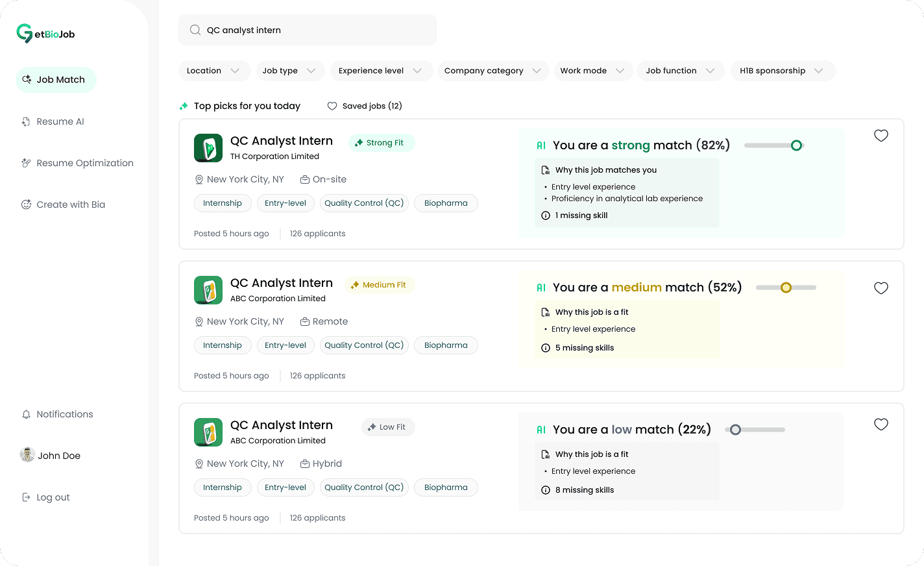Open the Location filter dropdown
This screenshot has width=924, height=566.
coord(214,71)
